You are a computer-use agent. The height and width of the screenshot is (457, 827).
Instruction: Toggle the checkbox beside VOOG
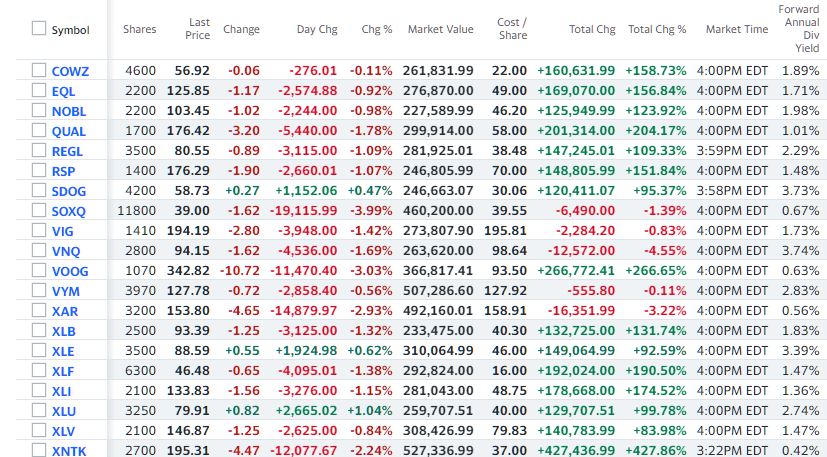(38, 271)
